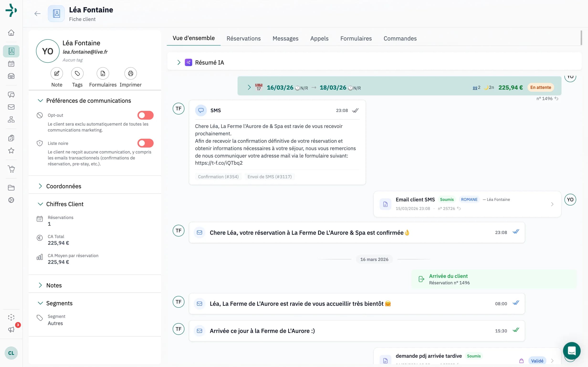The image size is (588, 367).
Task: Open the Tags icon on the client card
Action: pos(77,73)
